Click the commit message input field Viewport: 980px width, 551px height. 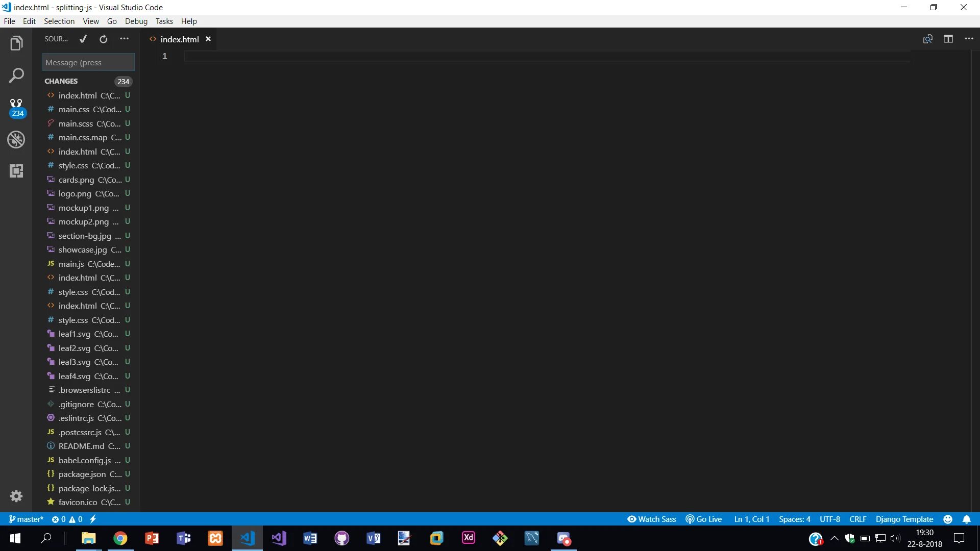pos(88,62)
